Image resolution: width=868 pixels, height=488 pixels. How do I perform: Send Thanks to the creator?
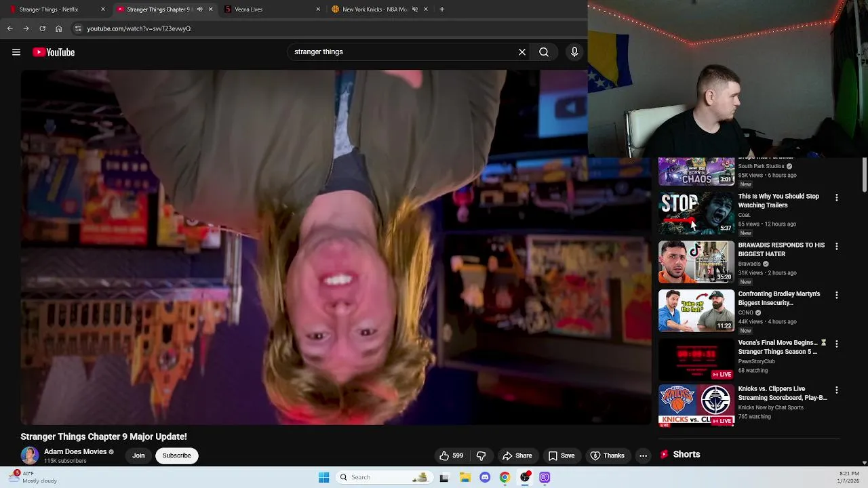pos(607,455)
